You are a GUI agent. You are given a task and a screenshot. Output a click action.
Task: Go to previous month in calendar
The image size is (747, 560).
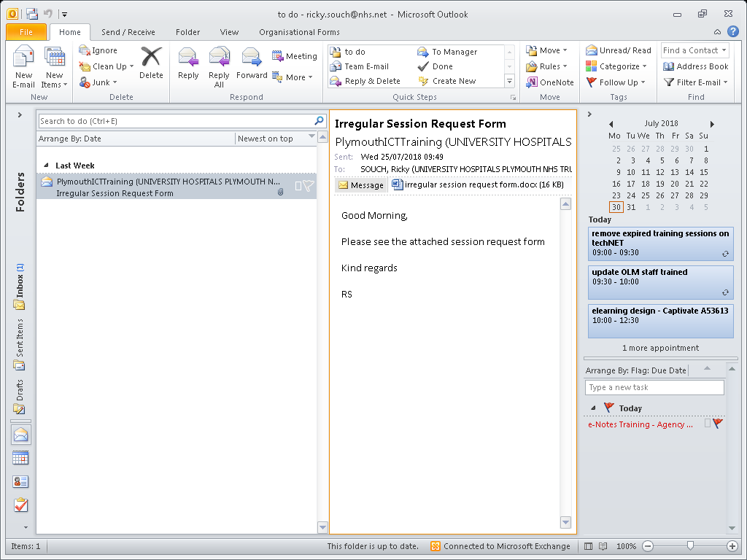611,124
